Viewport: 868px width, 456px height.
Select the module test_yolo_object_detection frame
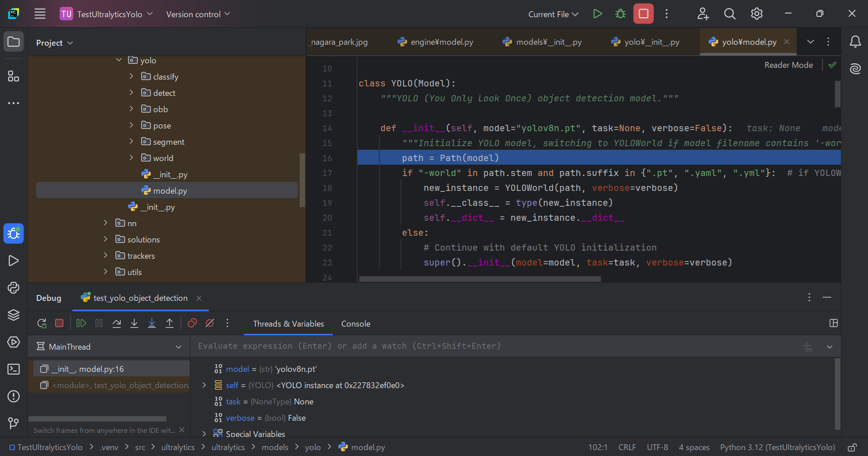coord(111,385)
